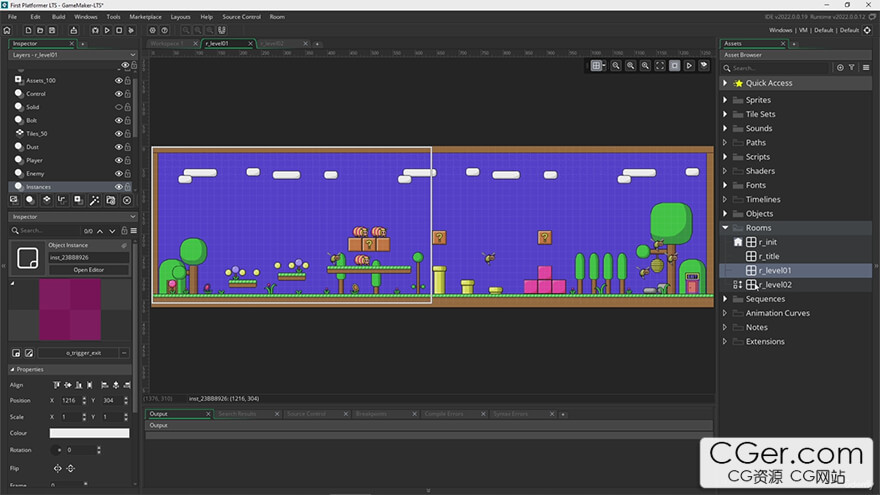The image size is (880, 495).
Task: Toggle the docks icon beside the zoom icons
Action: click(x=222, y=30)
